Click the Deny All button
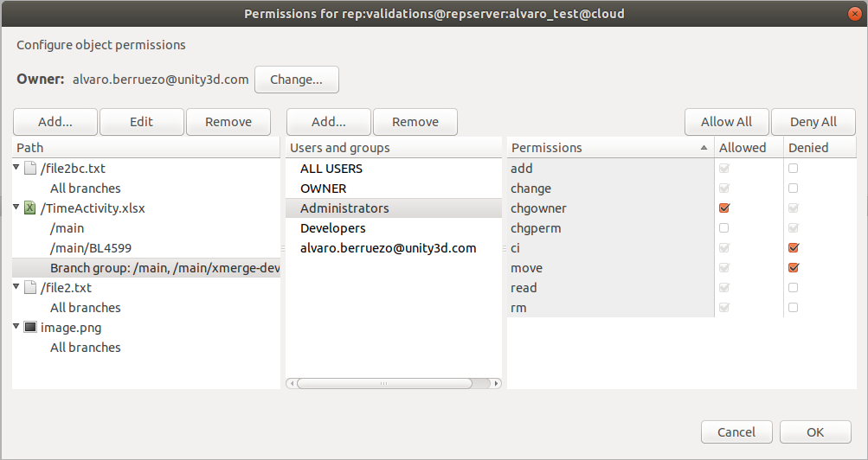 point(813,122)
